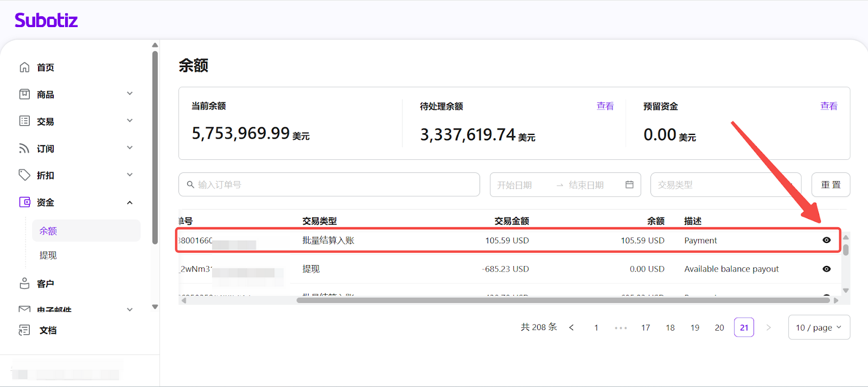Screen dimensions: 868x387
Task: Click the calendar icon in date range
Action: coord(629,185)
